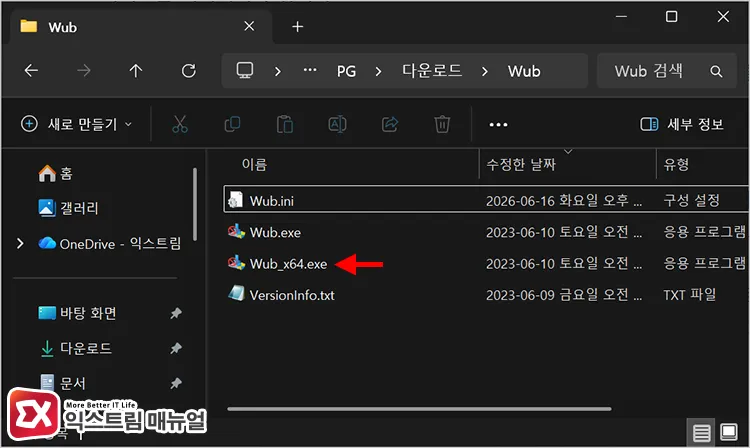This screenshot has width=750, height=448.
Task: Open hidden breadcrumb path ellipsis
Action: point(310,70)
